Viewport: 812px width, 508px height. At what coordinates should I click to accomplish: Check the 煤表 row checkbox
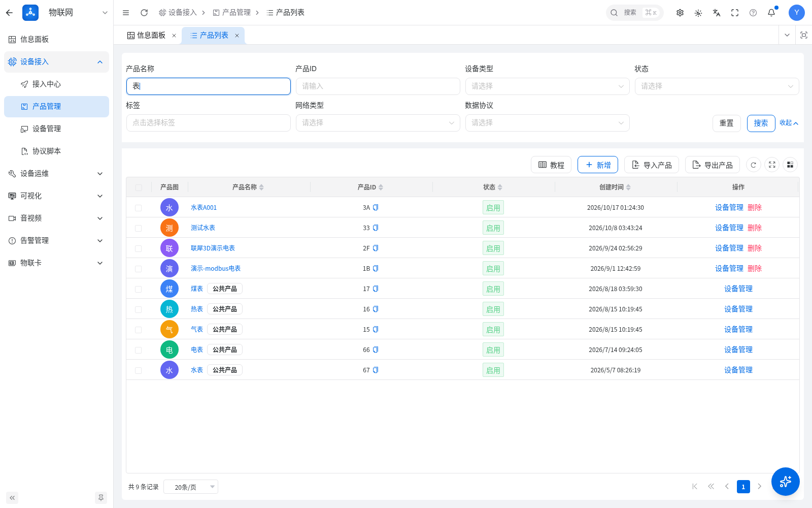pos(138,289)
